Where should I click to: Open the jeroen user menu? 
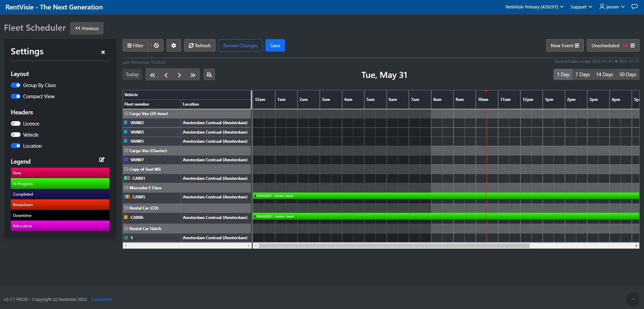(x=611, y=7)
